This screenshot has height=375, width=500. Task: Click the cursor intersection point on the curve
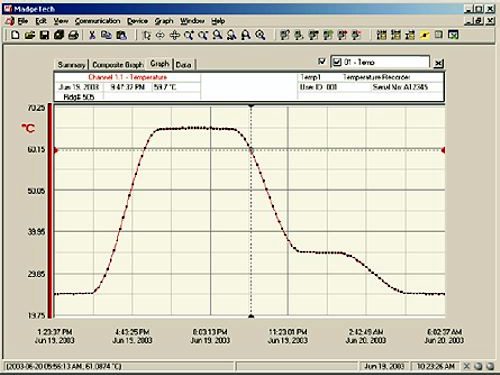click(x=251, y=151)
